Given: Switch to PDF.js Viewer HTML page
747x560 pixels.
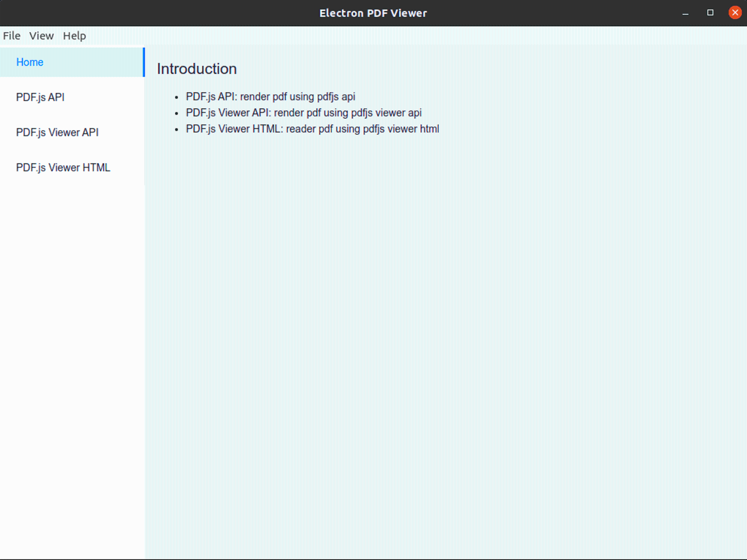Looking at the screenshot, I should coord(72,167).
